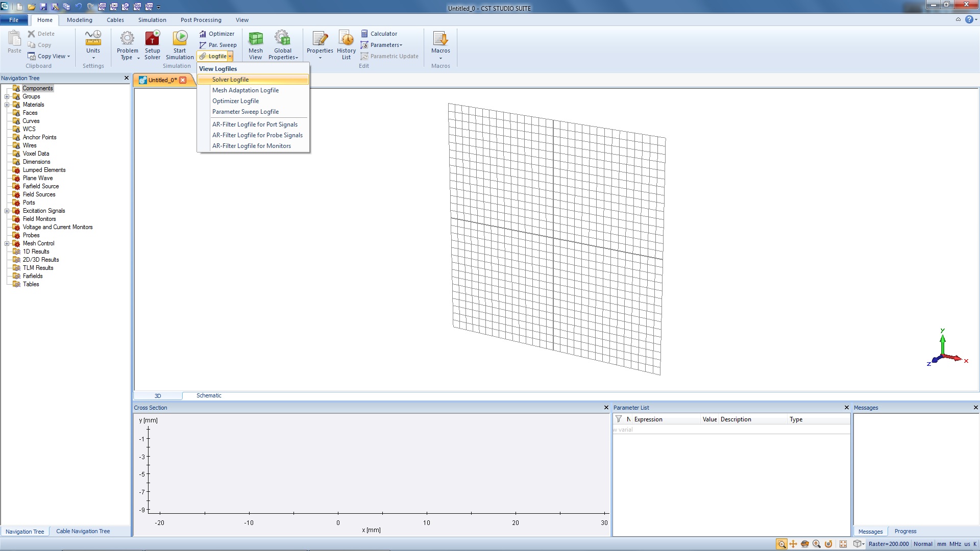Open the File menu
The width and height of the screenshot is (980, 551).
[x=14, y=20]
